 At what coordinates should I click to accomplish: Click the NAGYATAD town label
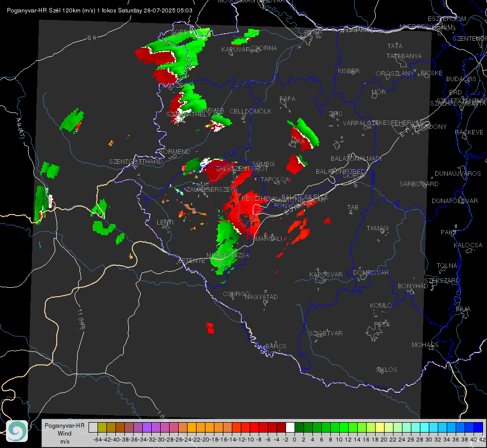tap(261, 297)
